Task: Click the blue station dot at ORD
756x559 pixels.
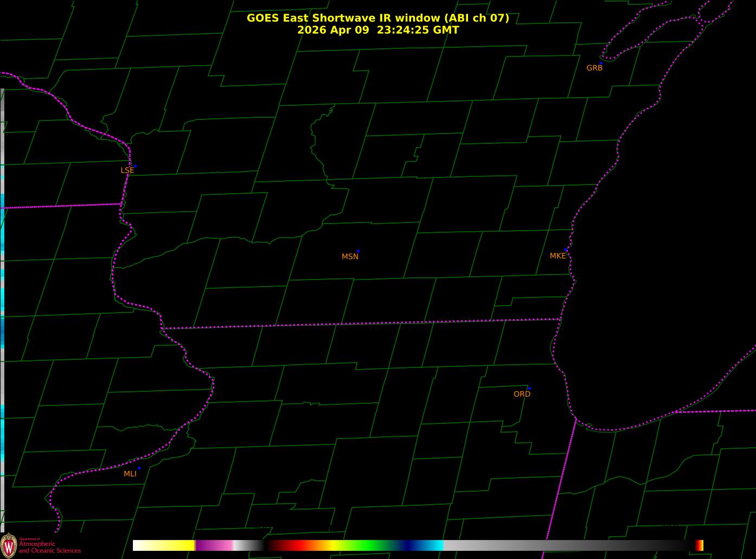Action: click(529, 389)
